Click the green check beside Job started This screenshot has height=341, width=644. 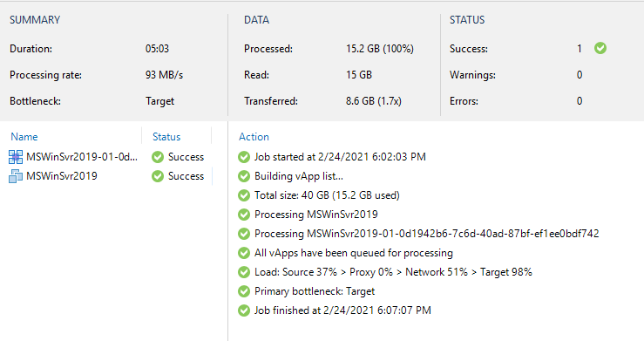pos(244,157)
